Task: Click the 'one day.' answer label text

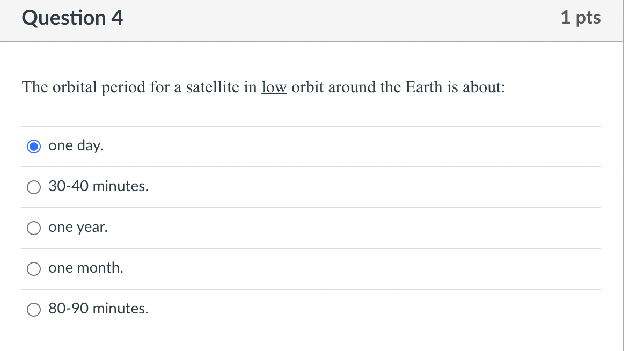Action: [x=76, y=145]
